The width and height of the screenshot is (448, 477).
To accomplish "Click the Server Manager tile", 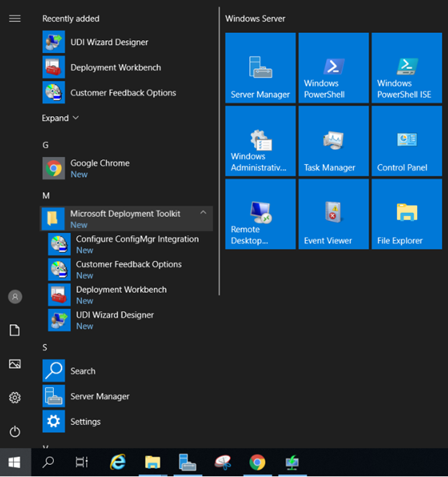I will [x=261, y=68].
